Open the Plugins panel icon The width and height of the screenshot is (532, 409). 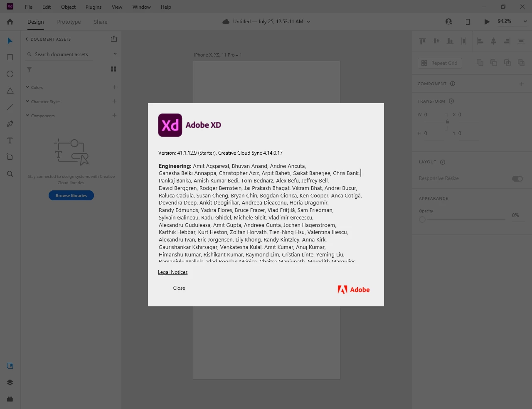[10, 399]
